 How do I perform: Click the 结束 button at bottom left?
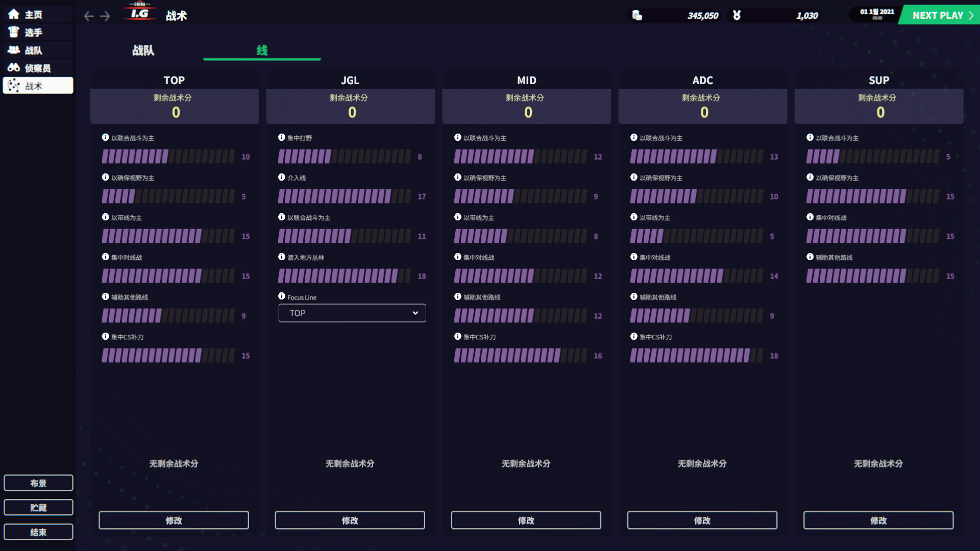(x=38, y=532)
